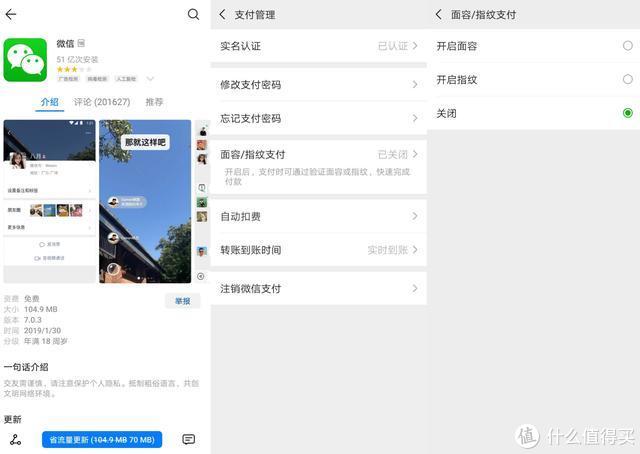
Task: Tap the 104.9 MB size entry
Action: click(x=40, y=309)
